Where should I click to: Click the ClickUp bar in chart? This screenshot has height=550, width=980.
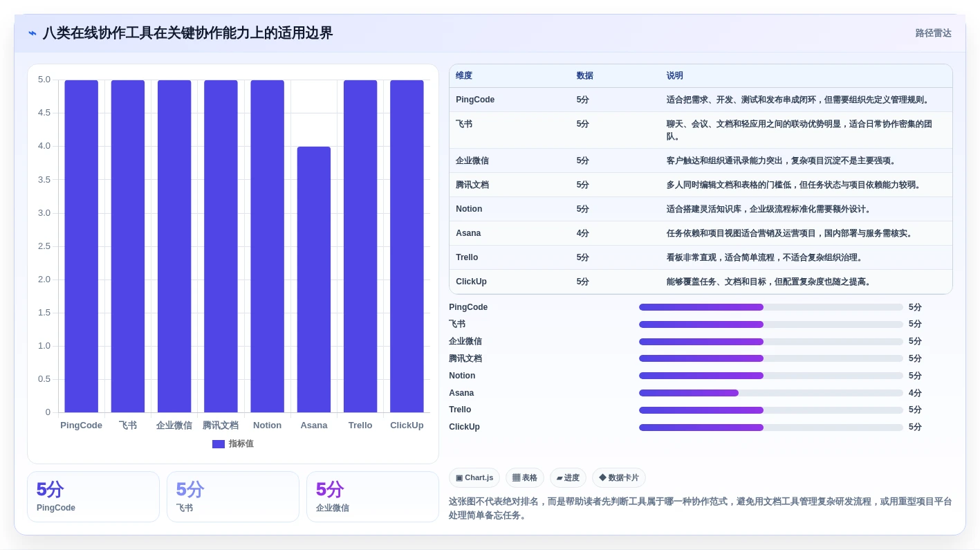pos(407,246)
